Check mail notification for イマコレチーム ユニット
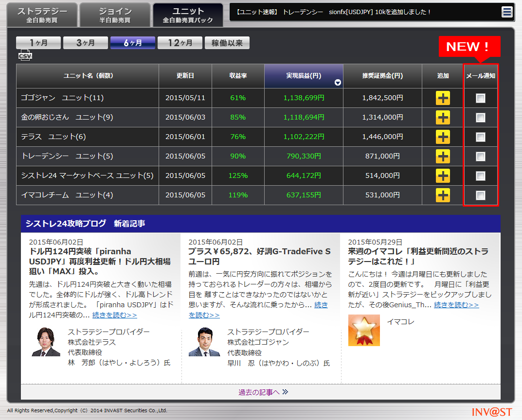522x420 pixels. pyautogui.click(x=480, y=195)
